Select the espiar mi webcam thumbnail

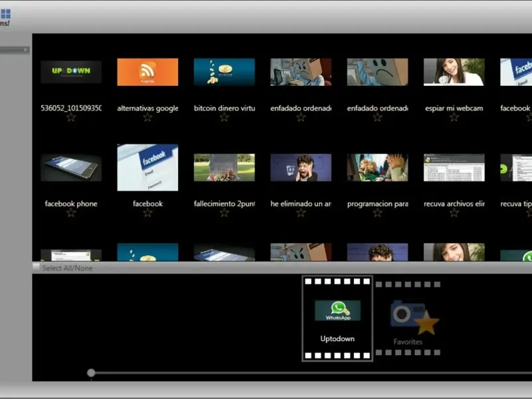454,72
